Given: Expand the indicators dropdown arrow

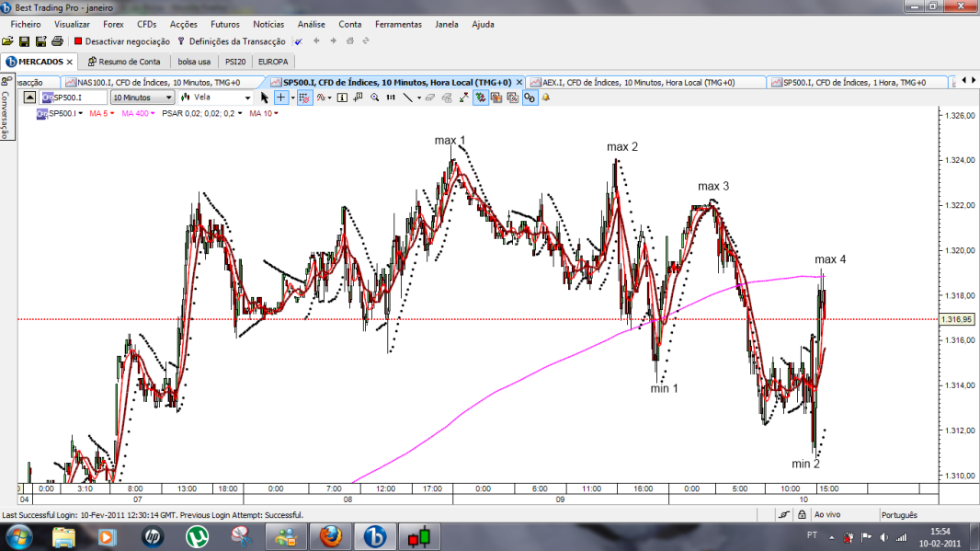Looking at the screenshot, I should pyautogui.click(x=329, y=98).
